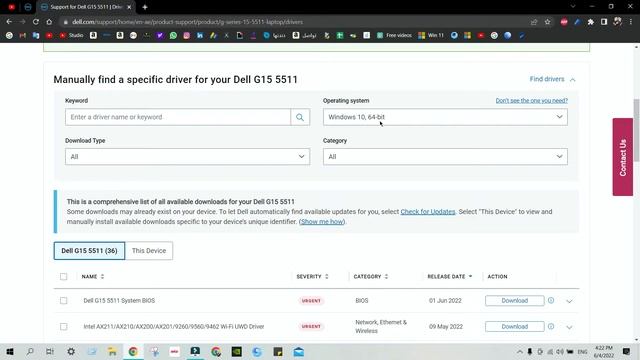
Task: Click the share page icon in address bar
Action: (534, 22)
